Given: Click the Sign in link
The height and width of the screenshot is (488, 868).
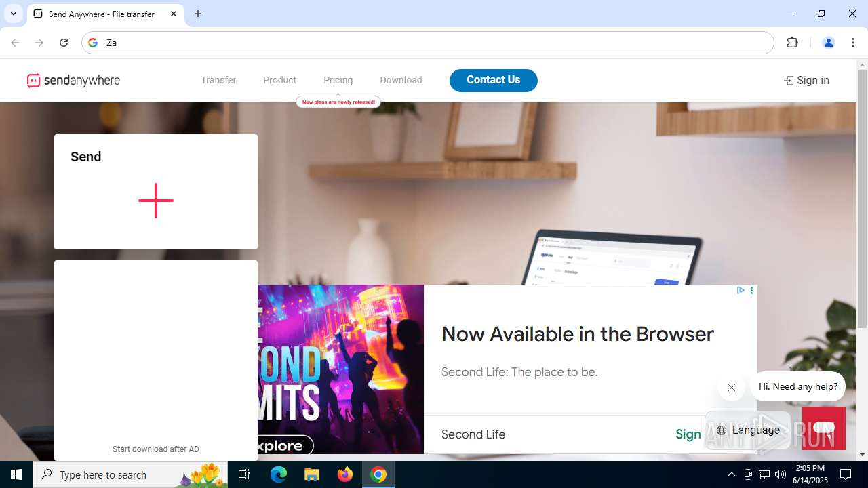Looking at the screenshot, I should tap(806, 81).
